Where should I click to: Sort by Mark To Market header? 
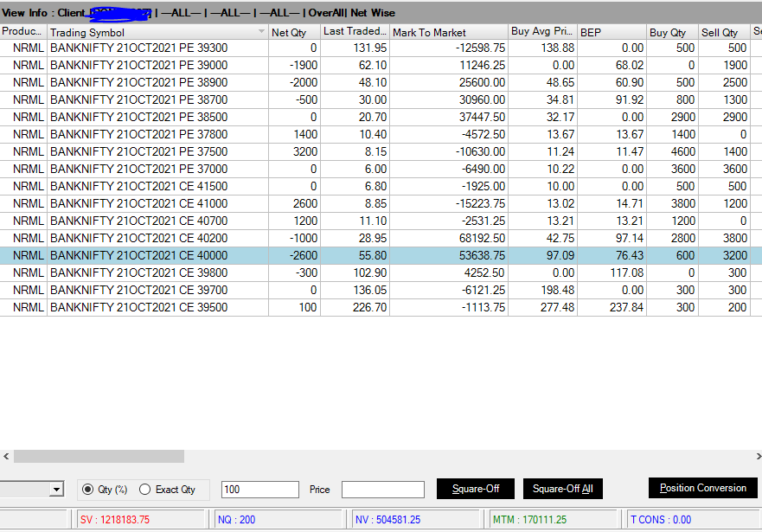coord(449,32)
